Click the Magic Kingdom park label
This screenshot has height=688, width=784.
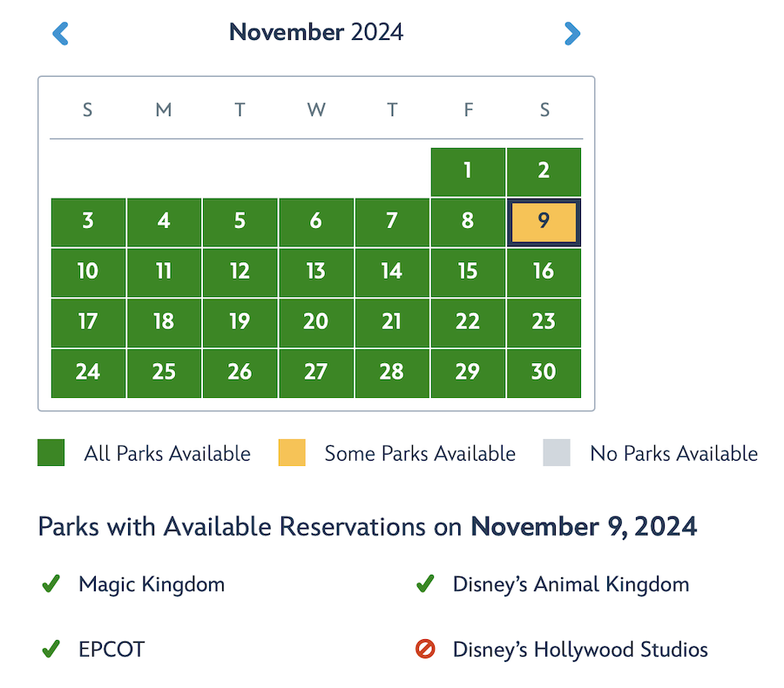coord(152,584)
